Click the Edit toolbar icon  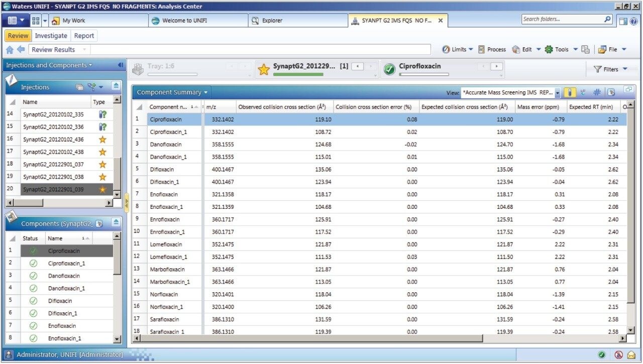(516, 49)
